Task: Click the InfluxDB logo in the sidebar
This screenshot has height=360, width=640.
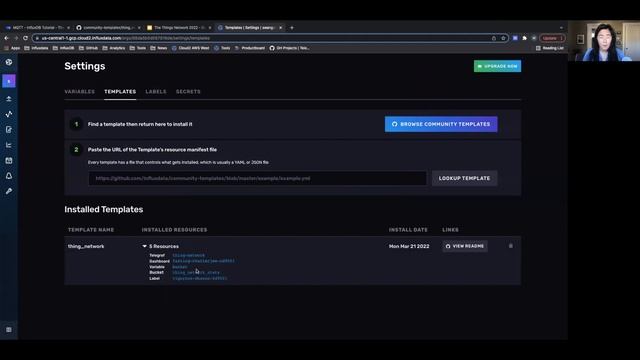Action: pyautogui.click(x=9, y=62)
